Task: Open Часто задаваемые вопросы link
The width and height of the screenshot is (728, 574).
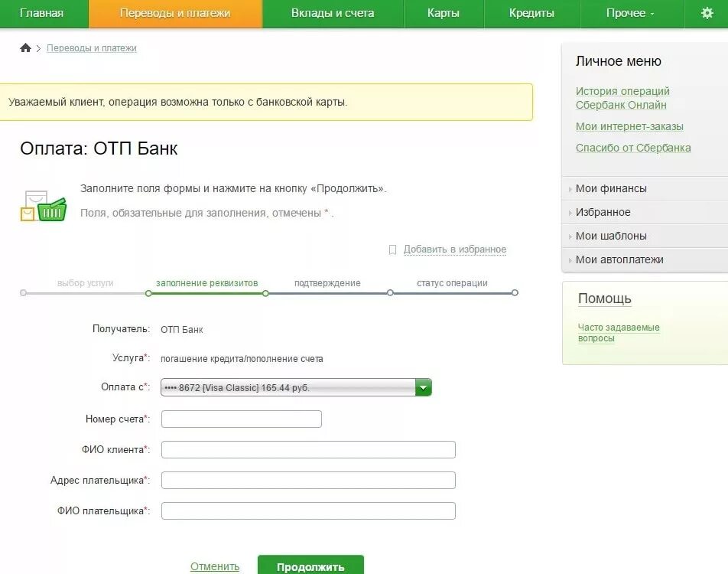Action: (x=619, y=332)
